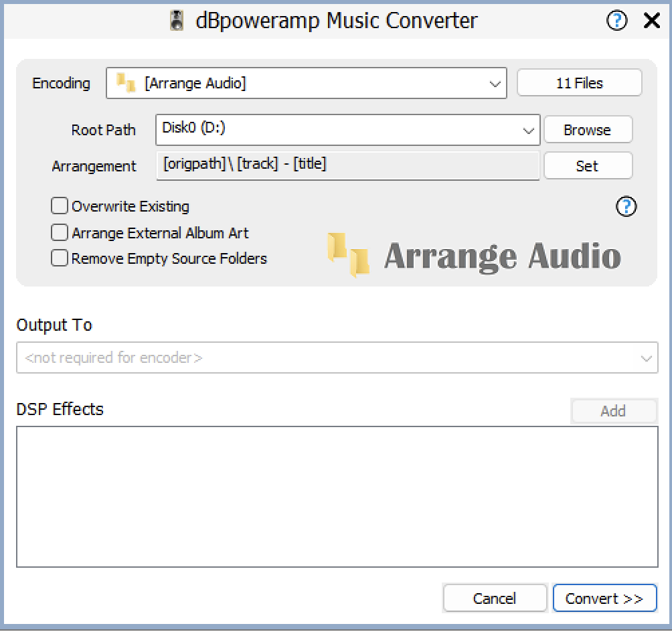This screenshot has width=672, height=632.
Task: Check Remove Empty Source Folders
Action: click(60, 258)
